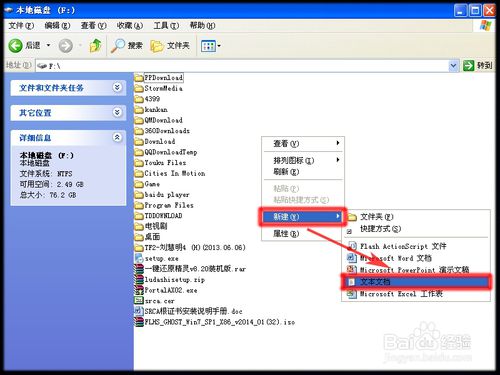Create new Flash ActionScript 文件
Viewport: 500px width, 375px height.
(416, 246)
